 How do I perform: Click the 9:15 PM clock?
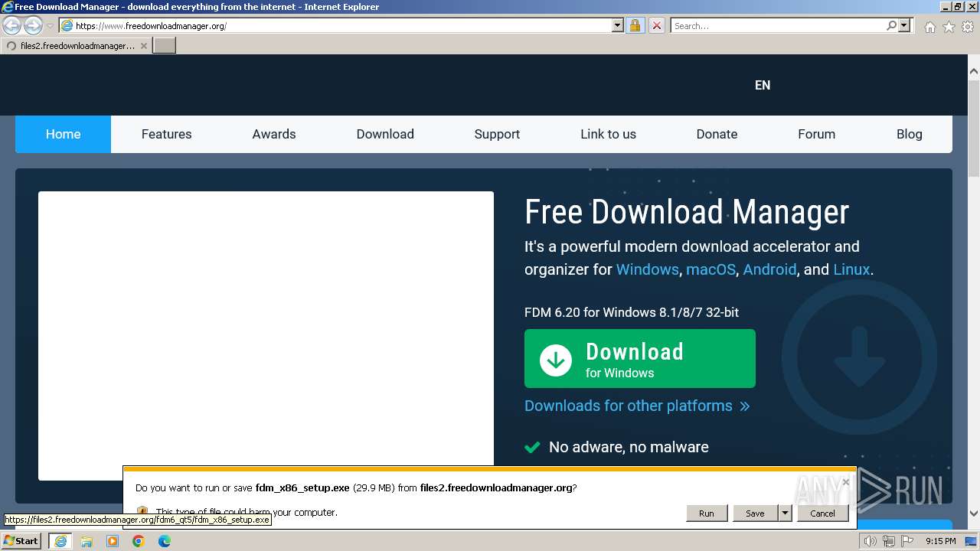[940, 541]
